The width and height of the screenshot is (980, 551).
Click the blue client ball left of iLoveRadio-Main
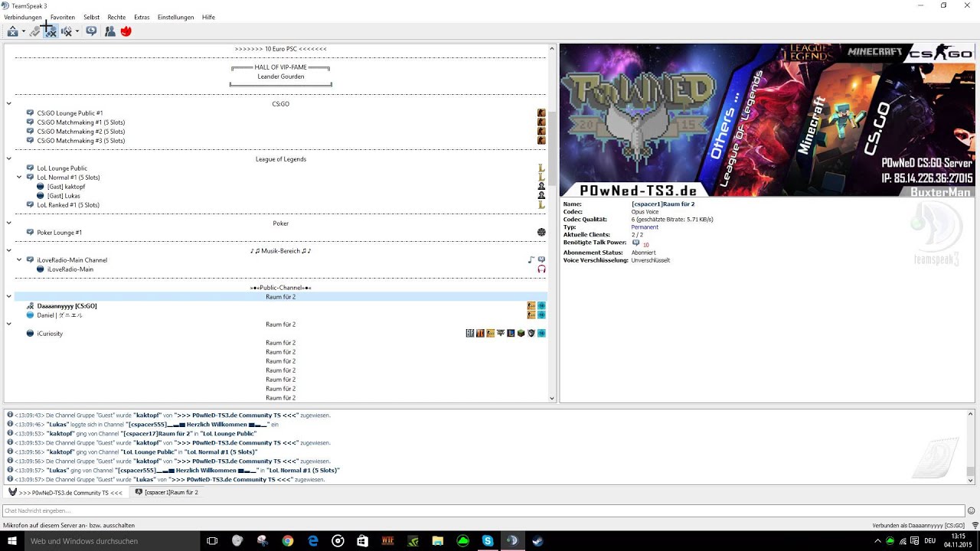[x=41, y=269]
